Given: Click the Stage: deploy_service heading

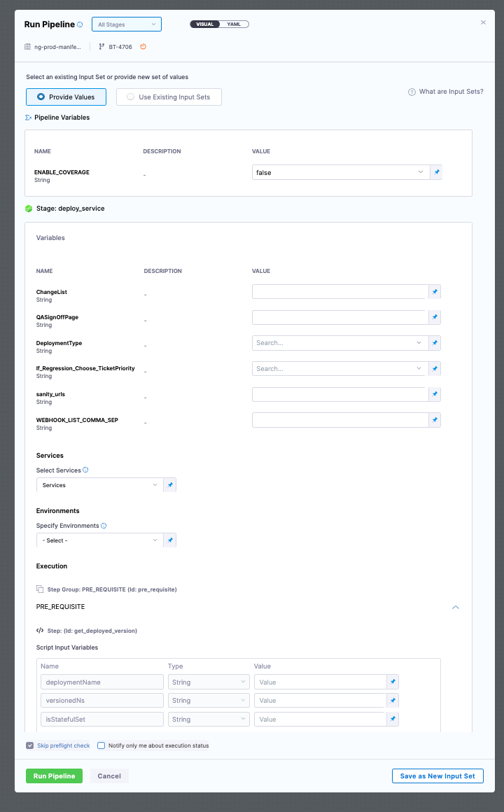Looking at the screenshot, I should point(71,209).
